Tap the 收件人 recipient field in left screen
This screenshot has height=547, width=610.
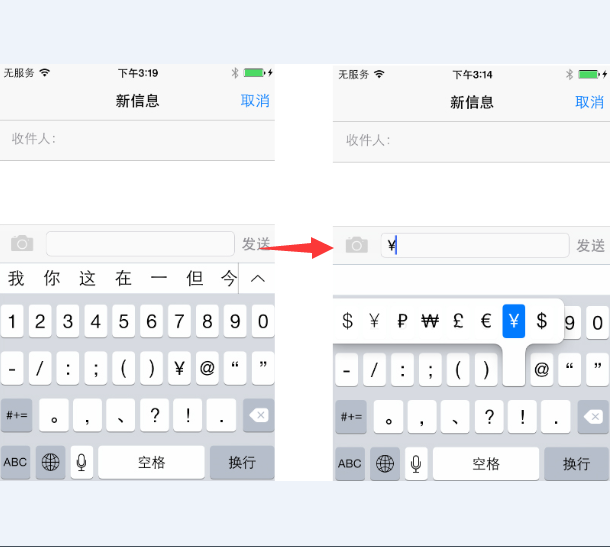click(137, 139)
